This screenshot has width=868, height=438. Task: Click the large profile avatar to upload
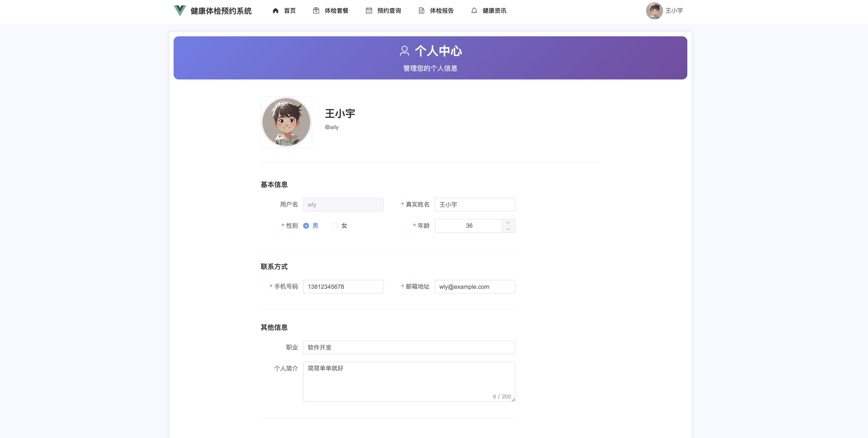(286, 122)
